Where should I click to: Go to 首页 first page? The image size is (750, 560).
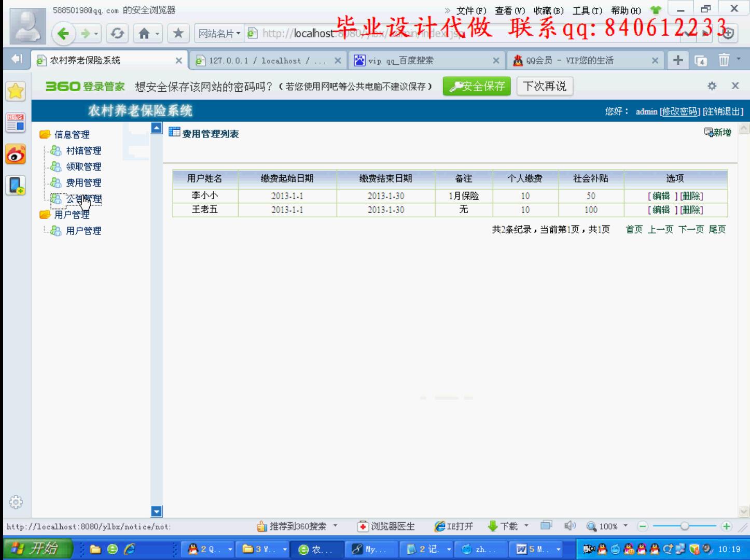coord(634,229)
